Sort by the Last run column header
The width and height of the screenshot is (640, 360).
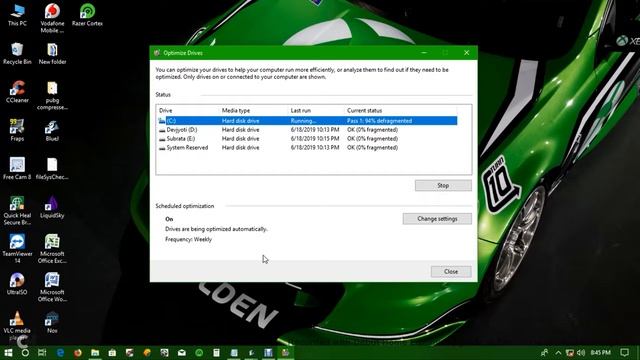(316, 111)
